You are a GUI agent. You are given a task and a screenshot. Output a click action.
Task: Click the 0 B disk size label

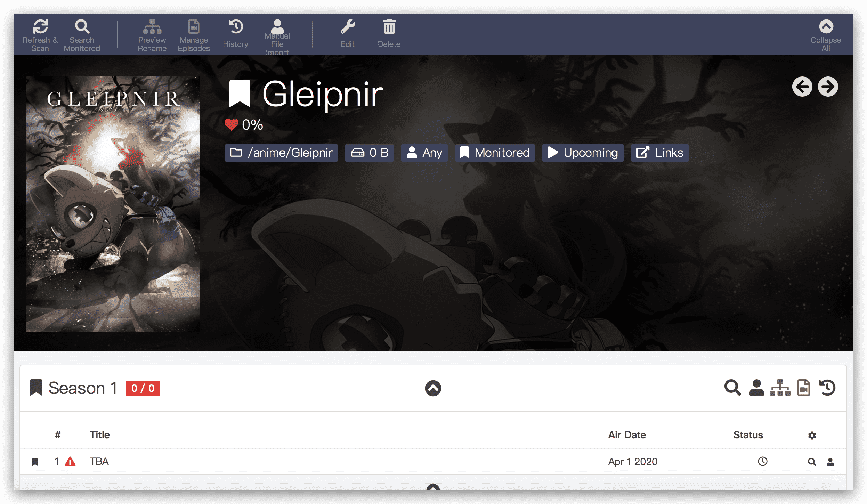tap(370, 153)
